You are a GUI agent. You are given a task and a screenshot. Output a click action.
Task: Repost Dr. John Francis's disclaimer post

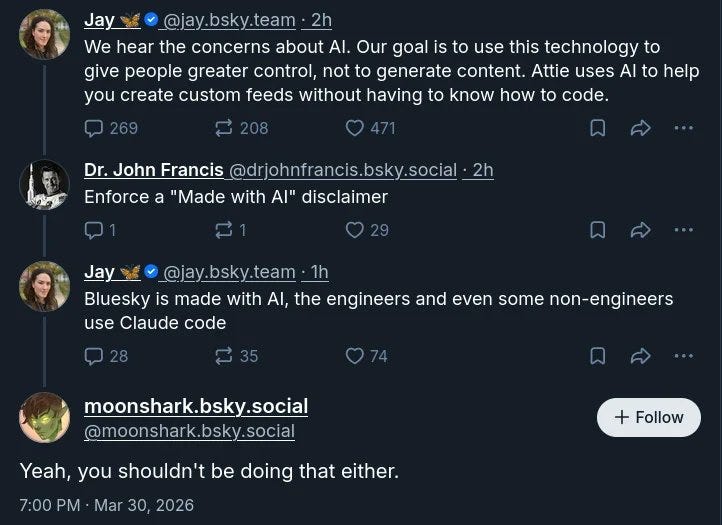(x=224, y=230)
